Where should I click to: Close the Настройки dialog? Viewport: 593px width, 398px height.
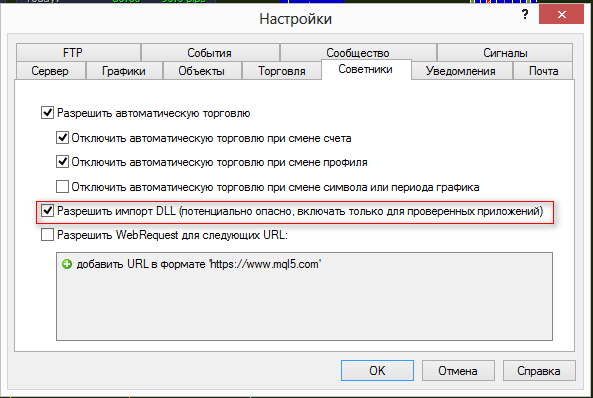(x=561, y=14)
